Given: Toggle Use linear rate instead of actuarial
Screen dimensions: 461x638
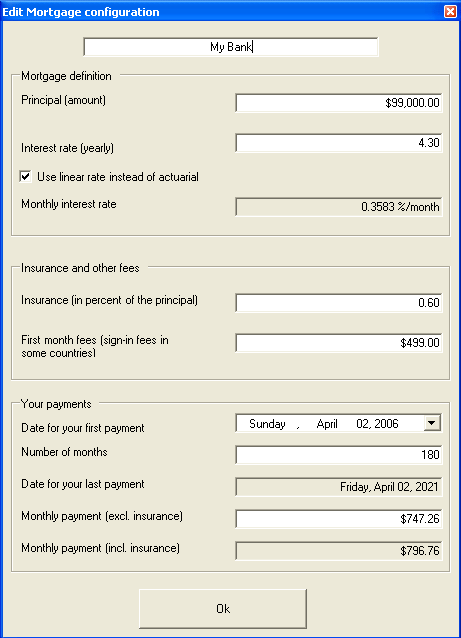Looking at the screenshot, I should 26,177.
